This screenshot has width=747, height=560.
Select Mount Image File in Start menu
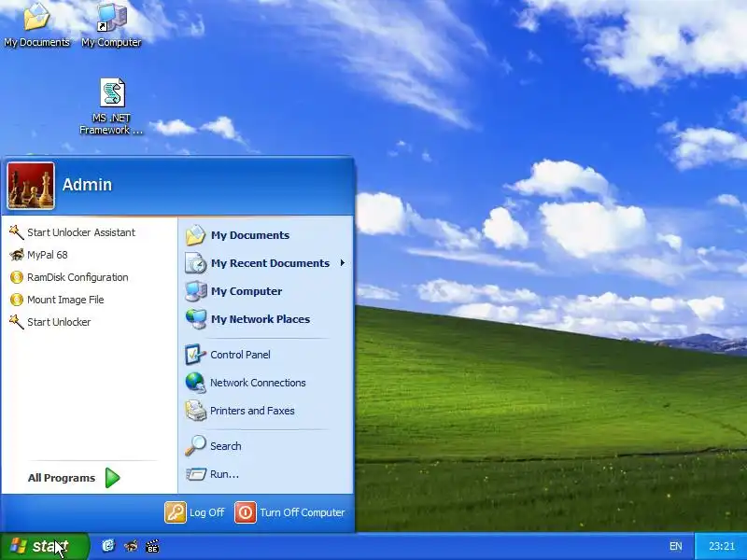pos(89,300)
